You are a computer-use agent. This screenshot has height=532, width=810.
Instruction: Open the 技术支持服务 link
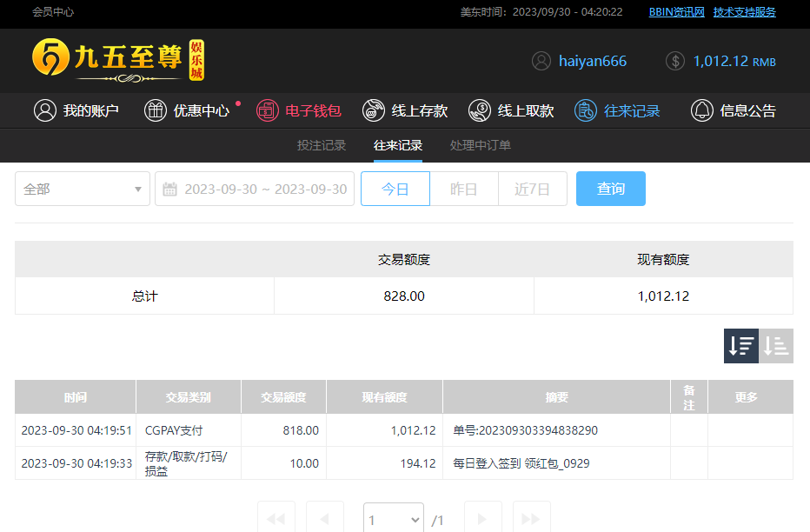click(745, 12)
